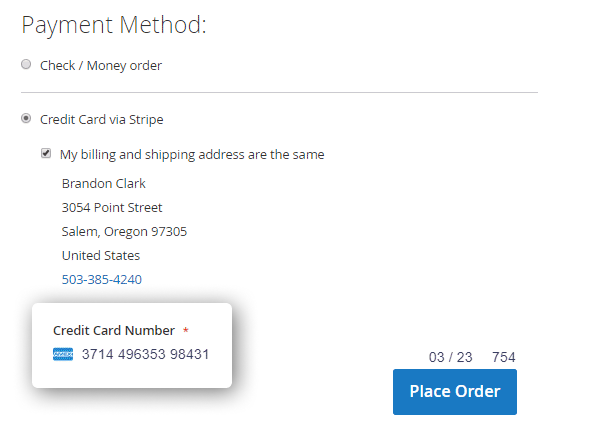Click the Place Order button
This screenshot has height=430, width=600.
pyautogui.click(x=454, y=390)
